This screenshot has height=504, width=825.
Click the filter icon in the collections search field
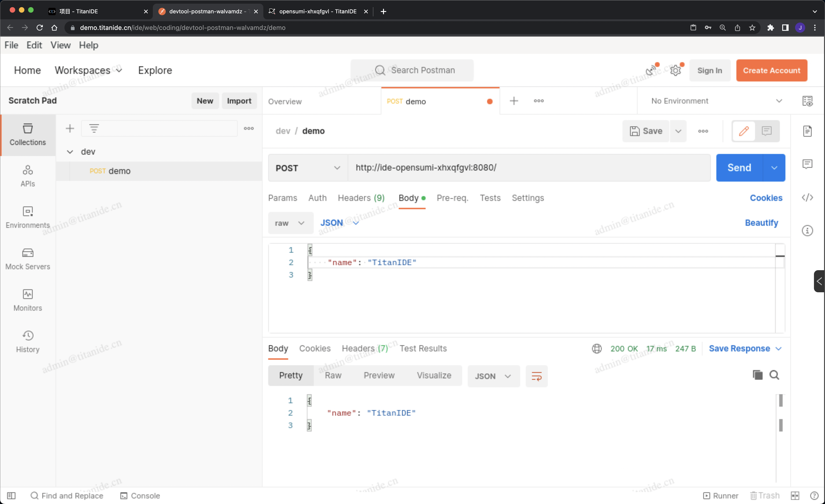94,128
